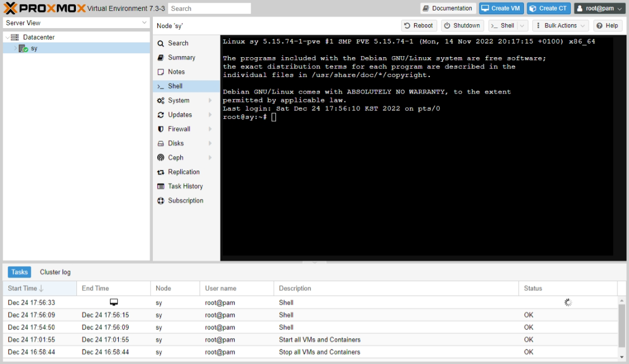629x364 pixels.
Task: Click the running spinner status icon
Action: point(567,302)
